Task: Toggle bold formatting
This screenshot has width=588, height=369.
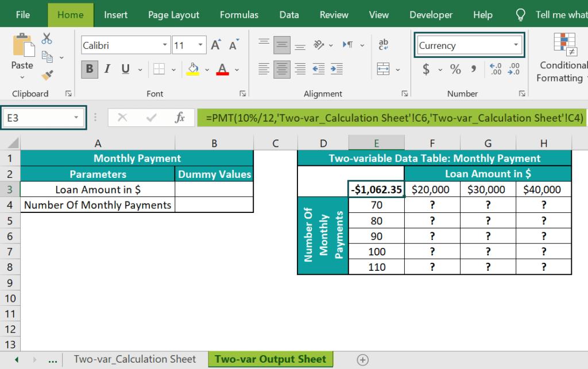Action: [89, 69]
